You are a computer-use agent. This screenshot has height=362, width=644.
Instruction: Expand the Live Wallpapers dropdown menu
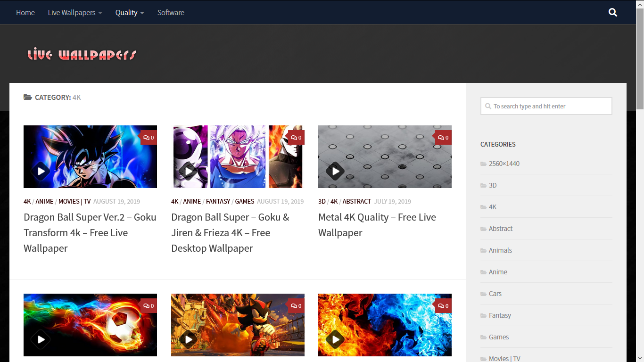click(x=75, y=13)
